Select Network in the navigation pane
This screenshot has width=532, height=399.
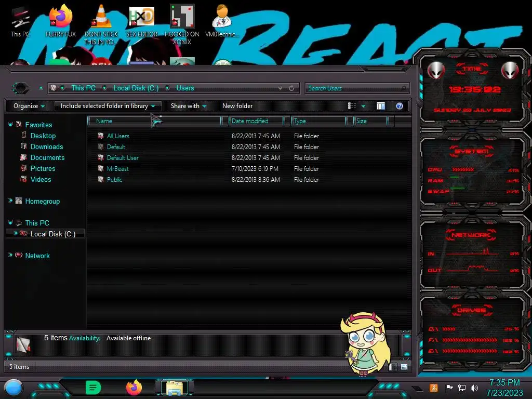(x=37, y=256)
